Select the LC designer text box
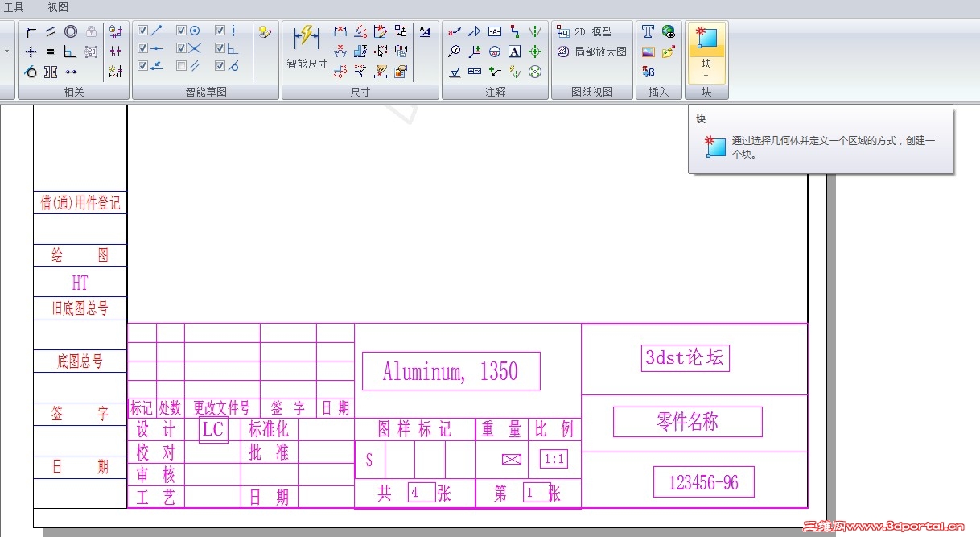 tap(213, 430)
